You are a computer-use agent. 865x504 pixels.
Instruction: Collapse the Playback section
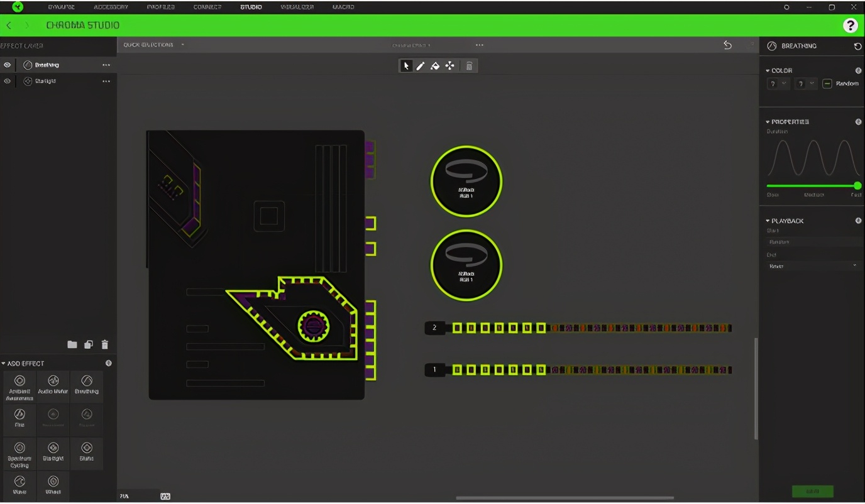(768, 221)
